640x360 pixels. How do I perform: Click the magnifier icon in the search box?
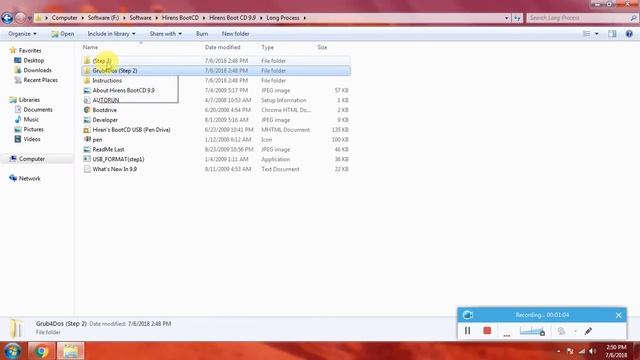(x=633, y=18)
